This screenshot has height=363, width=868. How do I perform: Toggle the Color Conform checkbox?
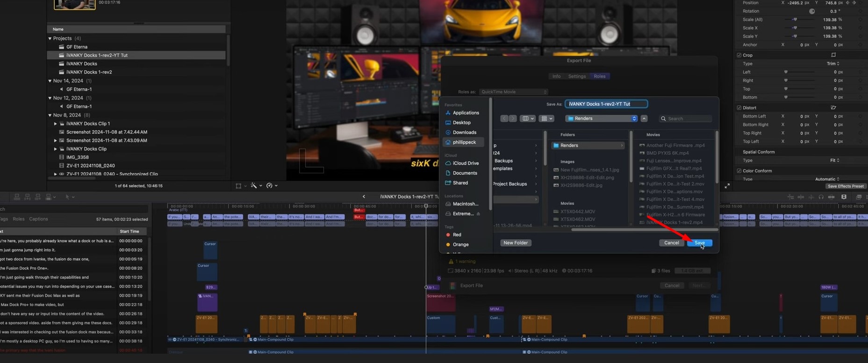click(739, 171)
